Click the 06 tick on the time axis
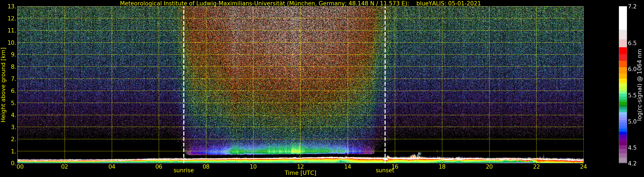The image size is (644, 177). click(x=159, y=167)
